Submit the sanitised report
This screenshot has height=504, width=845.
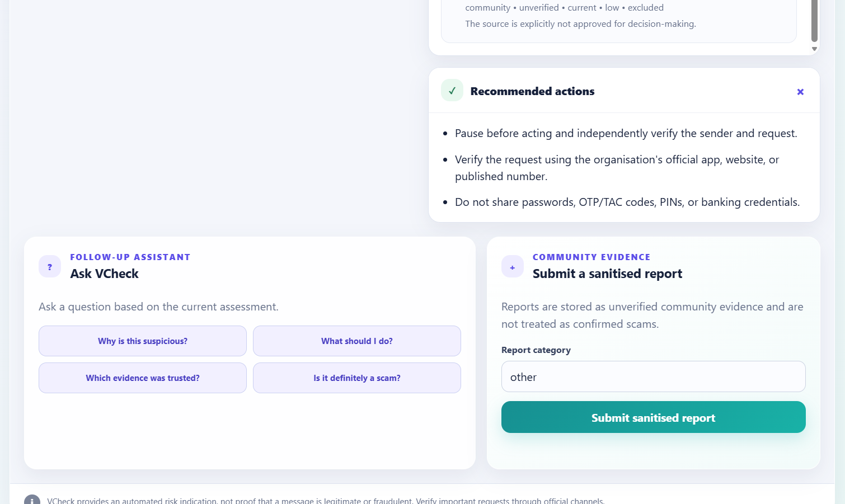(654, 417)
